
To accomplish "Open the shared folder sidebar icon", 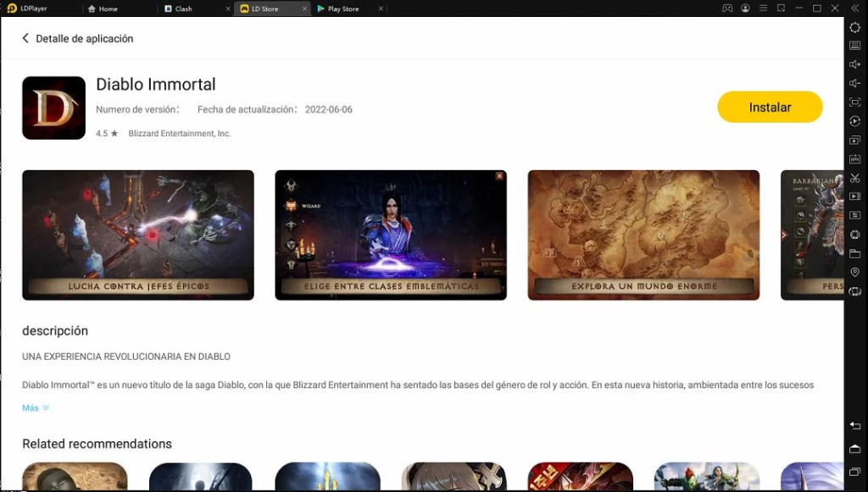I will click(x=854, y=253).
